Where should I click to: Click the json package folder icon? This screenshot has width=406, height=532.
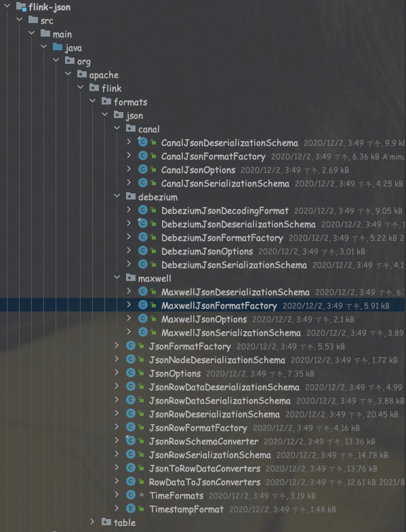coord(119,115)
